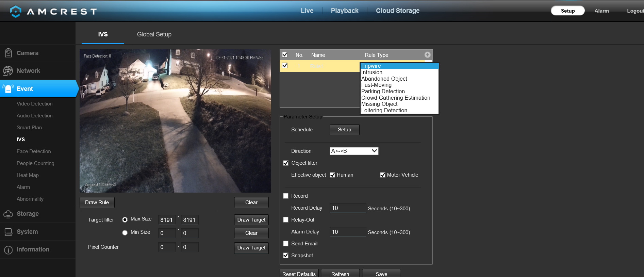Screen dimensions: 644x277
Task: Disable the Snapshot checkbox
Action: click(286, 256)
